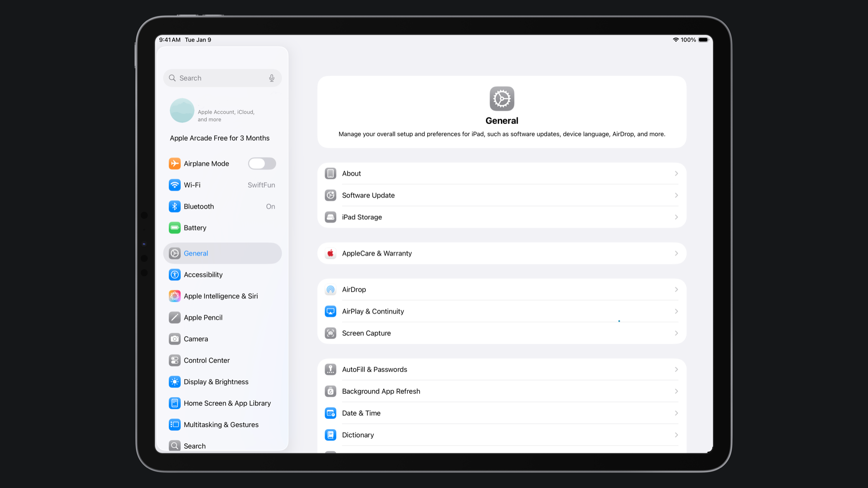Open the Apple Arcade Free for 3 Months offer

220,138
